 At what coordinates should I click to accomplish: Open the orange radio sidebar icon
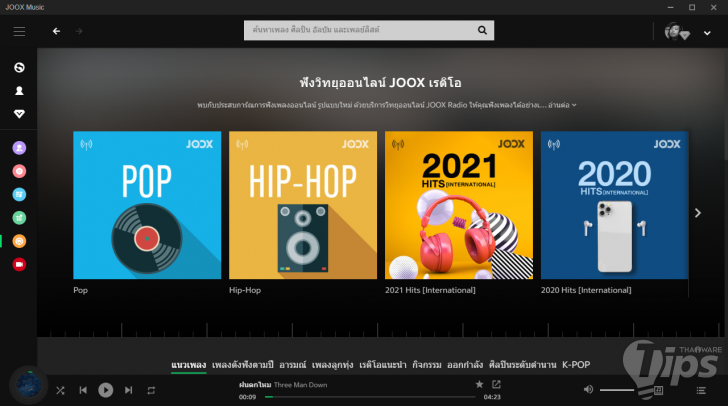coord(19,241)
